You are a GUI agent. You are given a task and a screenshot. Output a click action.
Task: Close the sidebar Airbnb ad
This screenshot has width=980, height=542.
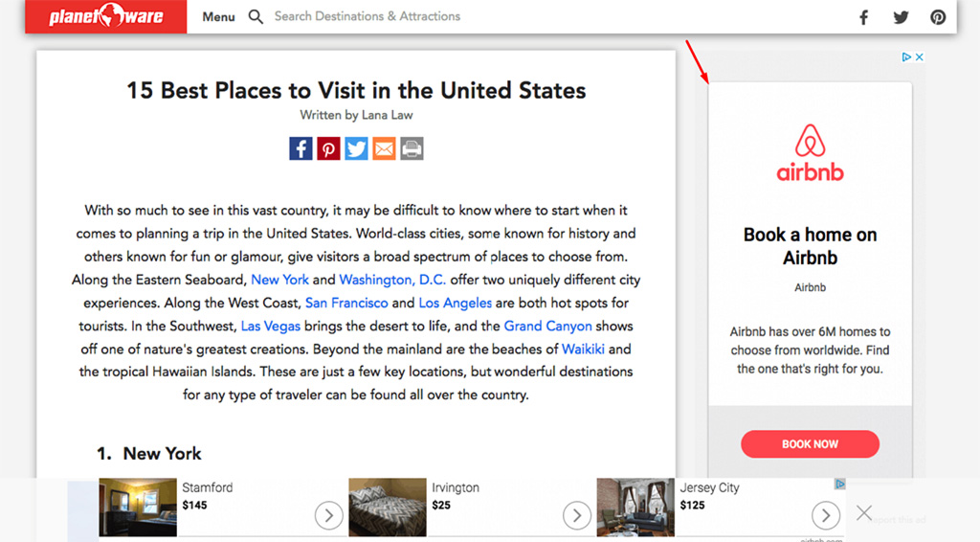pos(920,56)
